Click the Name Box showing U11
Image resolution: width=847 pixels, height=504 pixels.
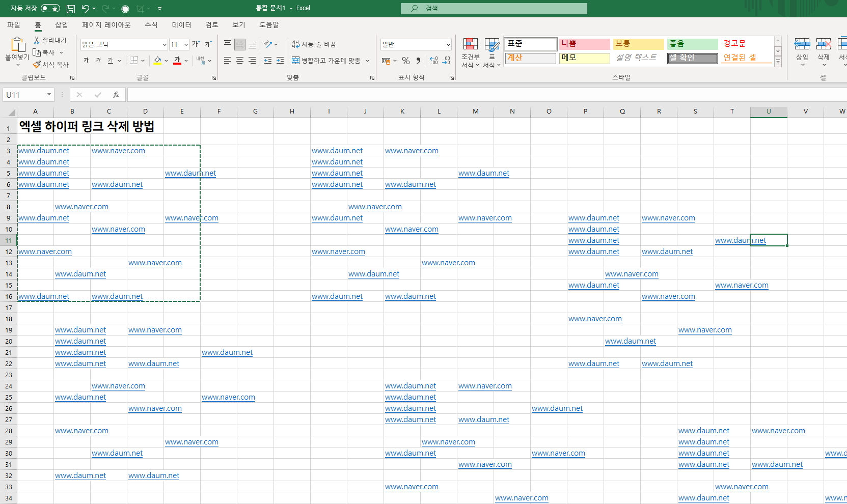point(28,95)
